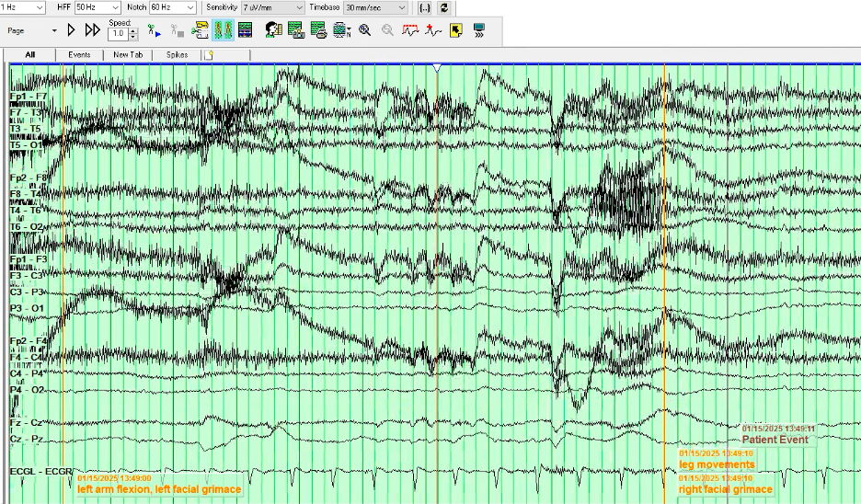Click the patient information icon

[x=273, y=30]
